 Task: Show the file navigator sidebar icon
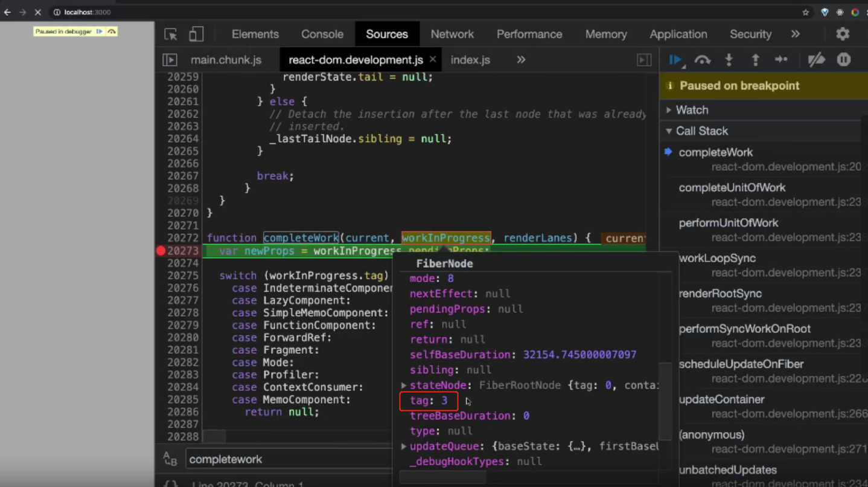[170, 60]
